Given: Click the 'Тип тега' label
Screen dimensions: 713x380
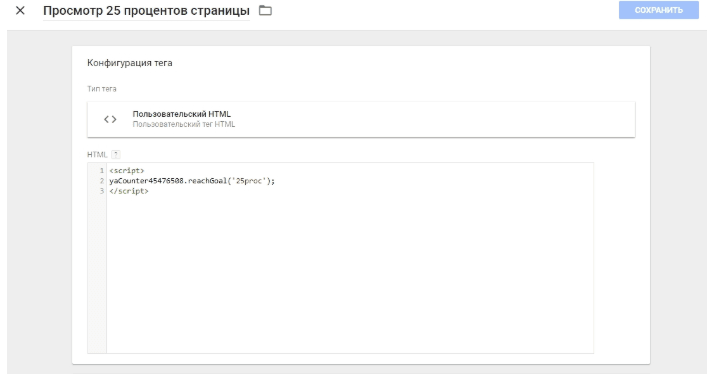Looking at the screenshot, I should point(102,89).
